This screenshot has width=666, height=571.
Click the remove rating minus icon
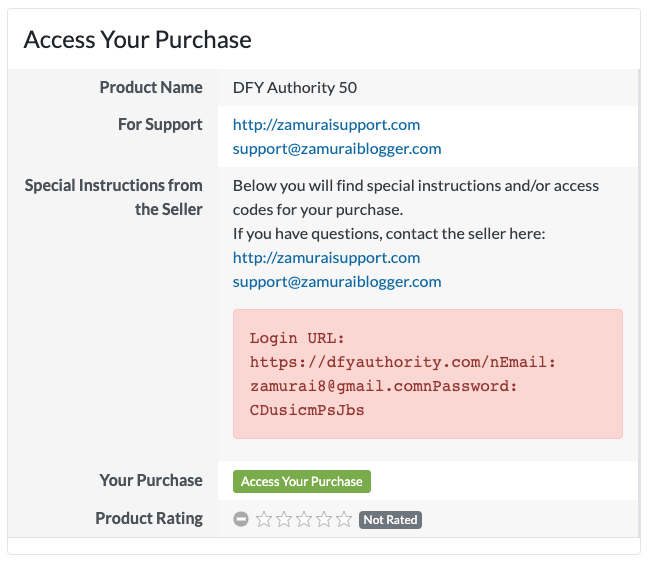[x=241, y=519]
